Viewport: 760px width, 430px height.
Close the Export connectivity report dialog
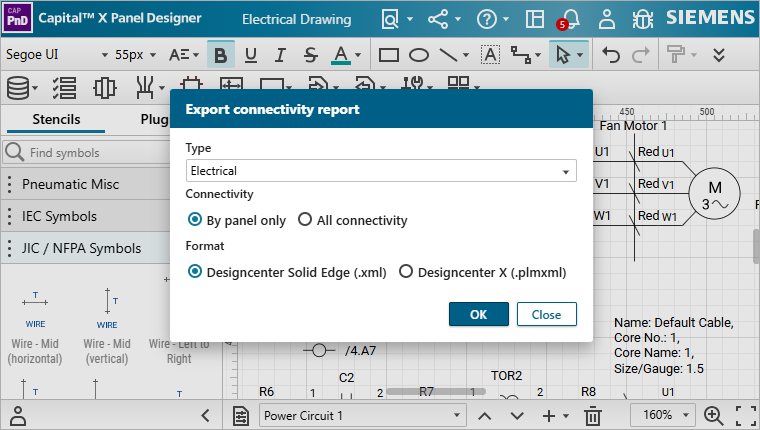(547, 314)
